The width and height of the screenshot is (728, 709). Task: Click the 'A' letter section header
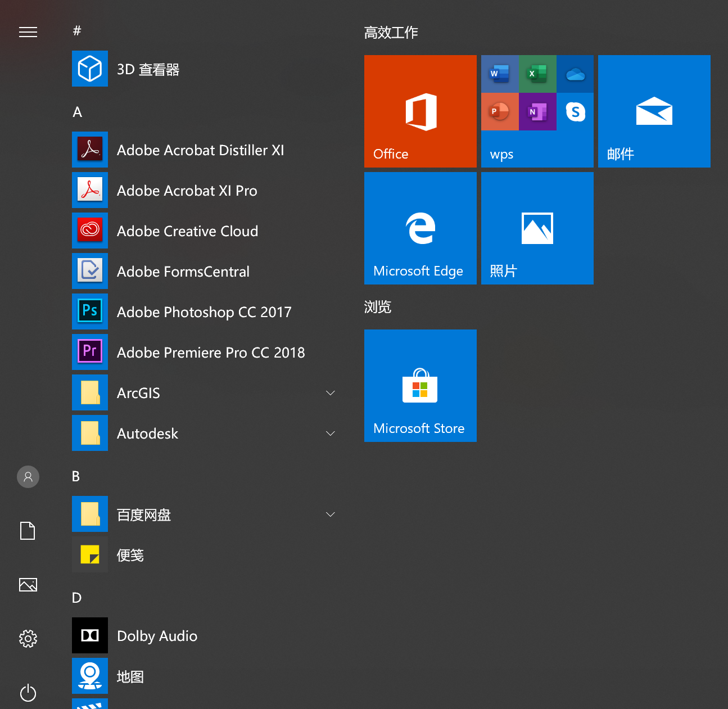pyautogui.click(x=78, y=112)
